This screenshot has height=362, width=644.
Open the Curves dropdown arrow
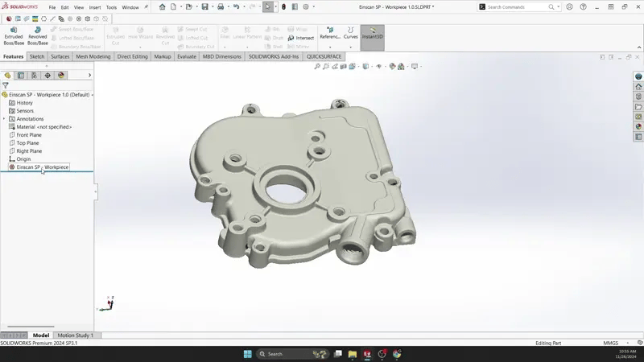(351, 47)
